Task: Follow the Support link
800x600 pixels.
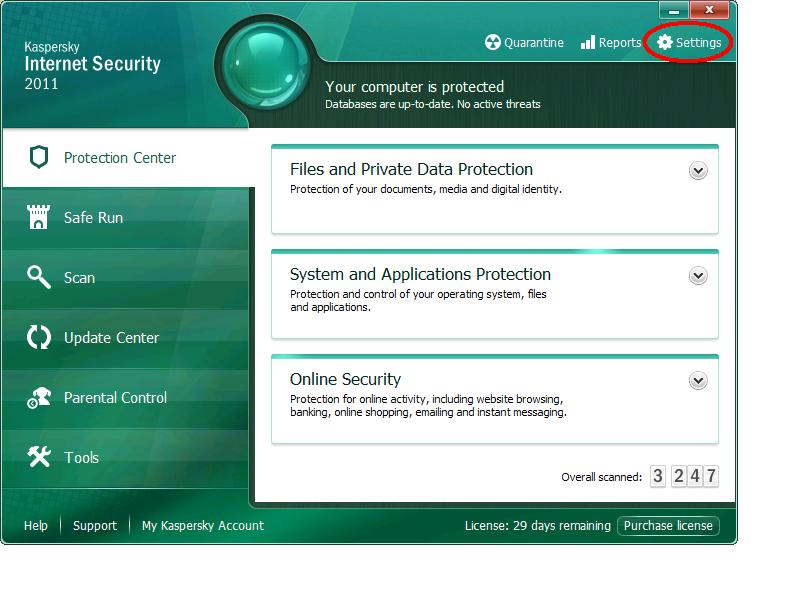Action: (95, 526)
